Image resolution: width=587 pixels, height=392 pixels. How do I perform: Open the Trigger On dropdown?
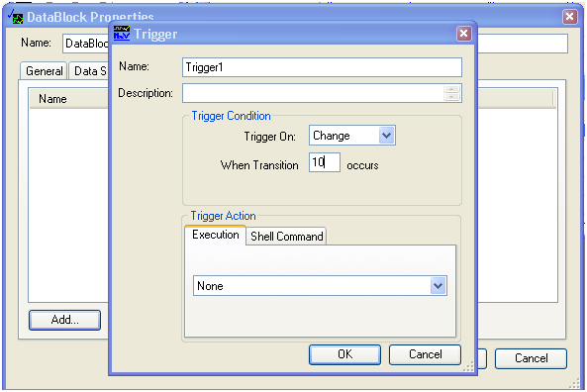[352, 136]
